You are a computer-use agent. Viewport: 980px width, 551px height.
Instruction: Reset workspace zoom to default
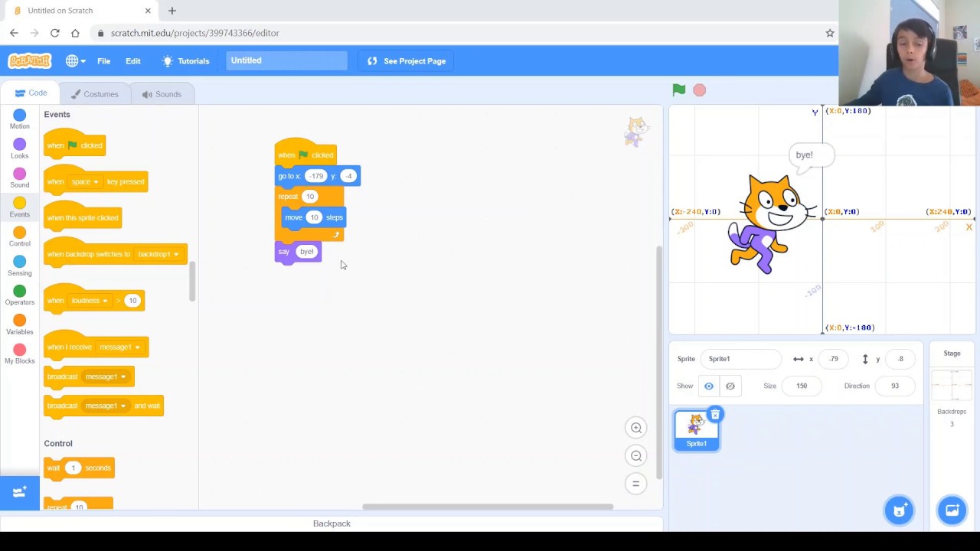(635, 483)
